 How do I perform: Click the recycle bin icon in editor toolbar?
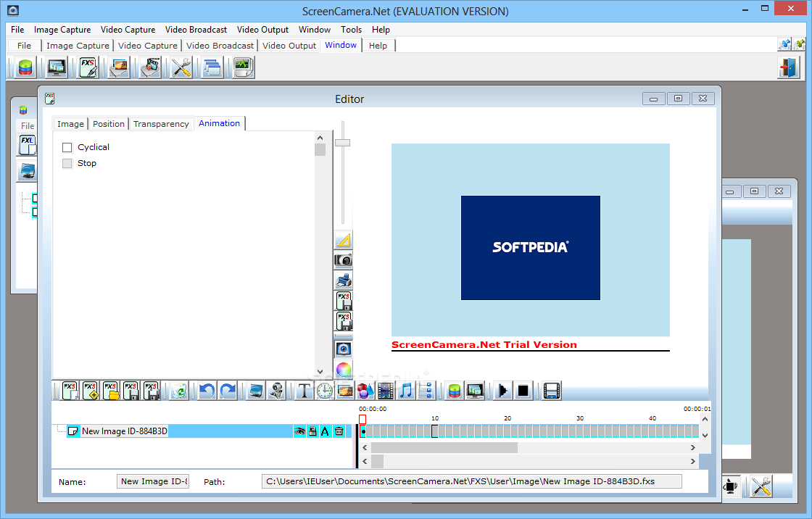(179, 391)
